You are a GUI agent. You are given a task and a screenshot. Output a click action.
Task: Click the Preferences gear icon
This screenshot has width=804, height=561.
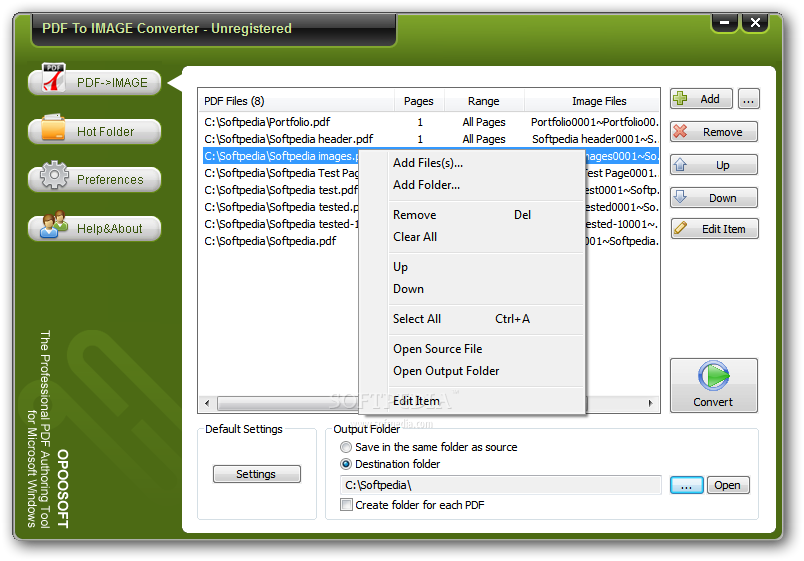(54, 175)
